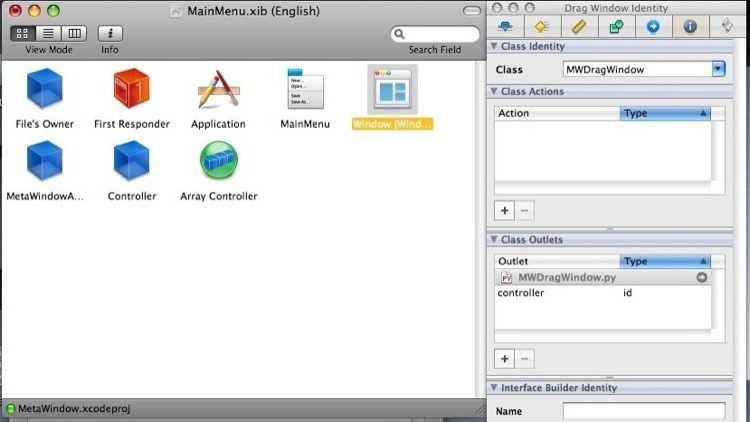
Task: Open MWDragWindow.py via arrow button
Action: 702,277
